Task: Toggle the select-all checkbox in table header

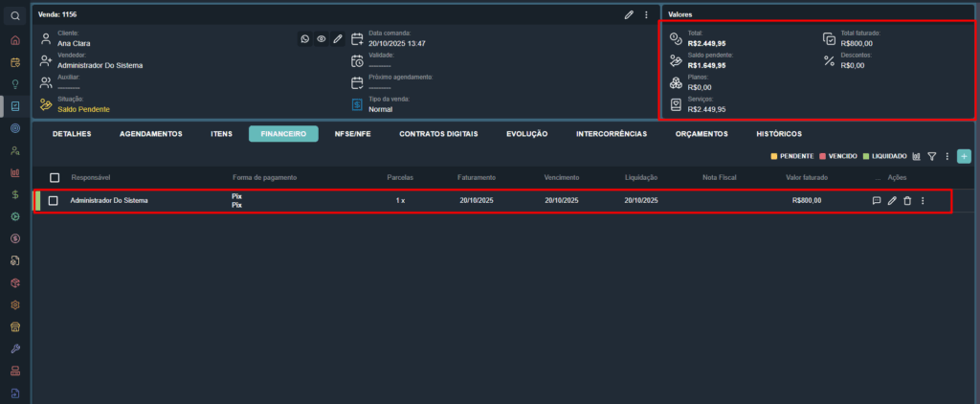Action: pos(55,178)
